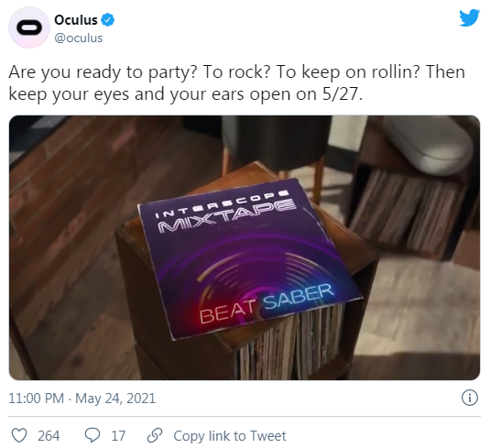Click the blue verified badge
This screenshot has height=448, width=490.
[108, 20]
